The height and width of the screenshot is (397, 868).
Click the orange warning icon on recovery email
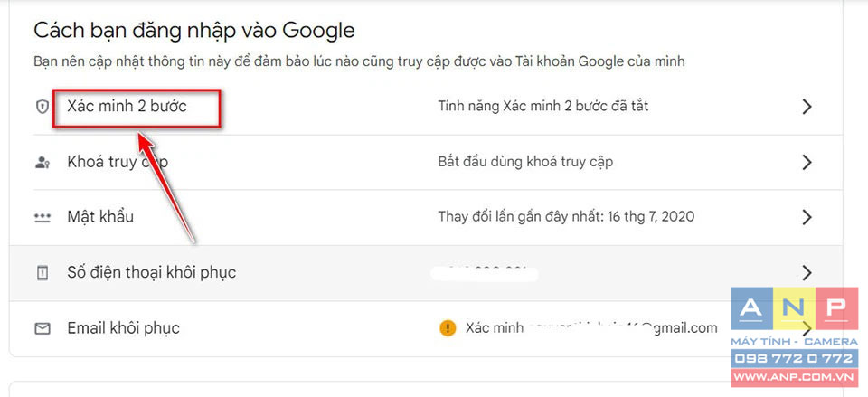coord(448,328)
